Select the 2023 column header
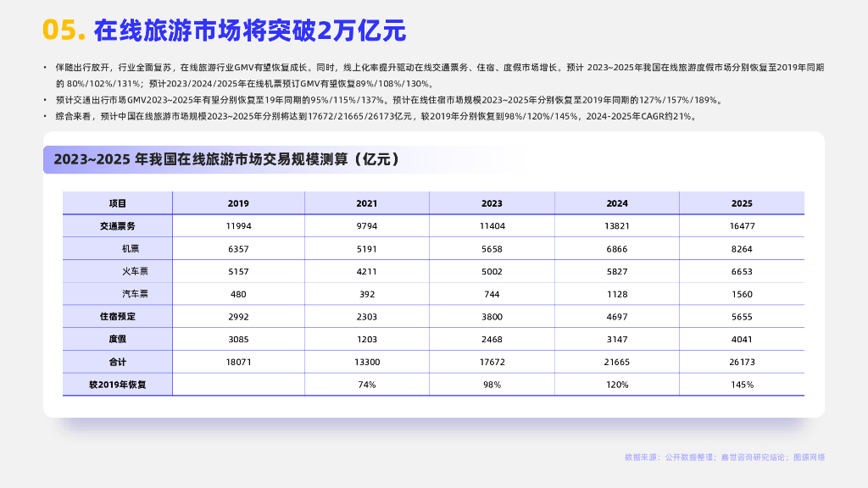 pyautogui.click(x=489, y=202)
